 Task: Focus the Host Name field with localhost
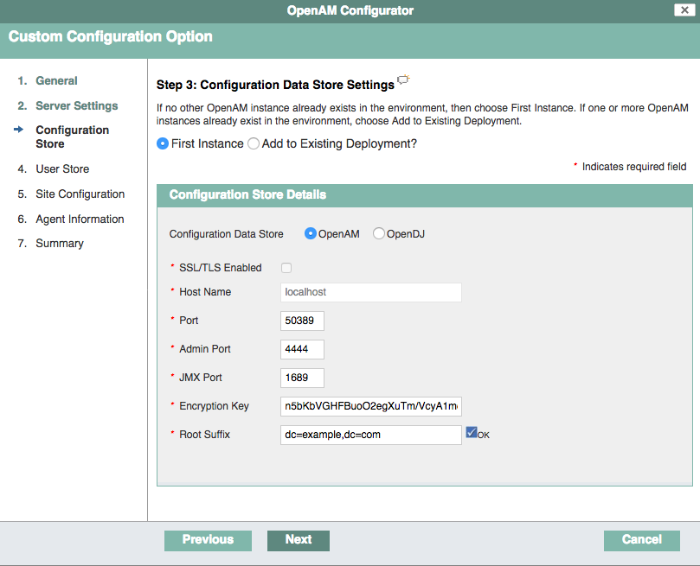[x=371, y=292]
